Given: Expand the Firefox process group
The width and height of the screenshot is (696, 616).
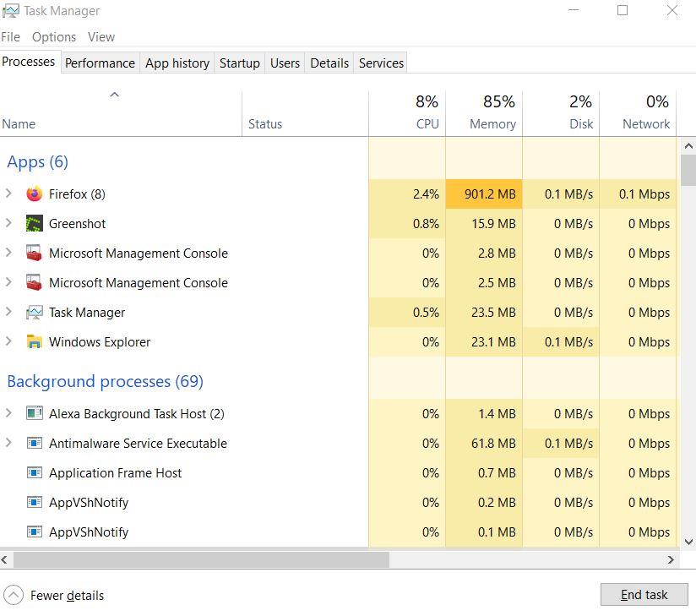Looking at the screenshot, I should (x=8, y=194).
